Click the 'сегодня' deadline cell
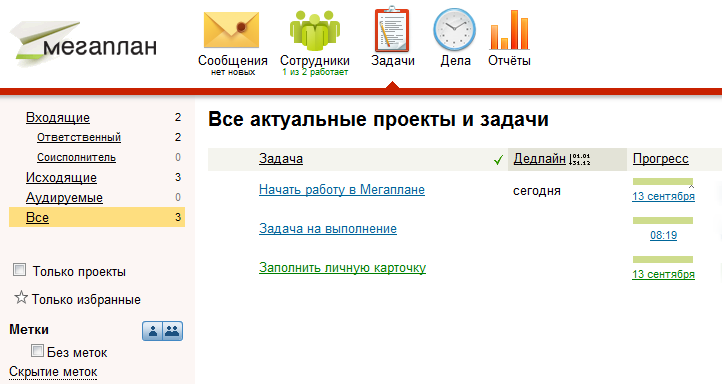Image resolution: width=722 pixels, height=384 pixels. (x=537, y=191)
